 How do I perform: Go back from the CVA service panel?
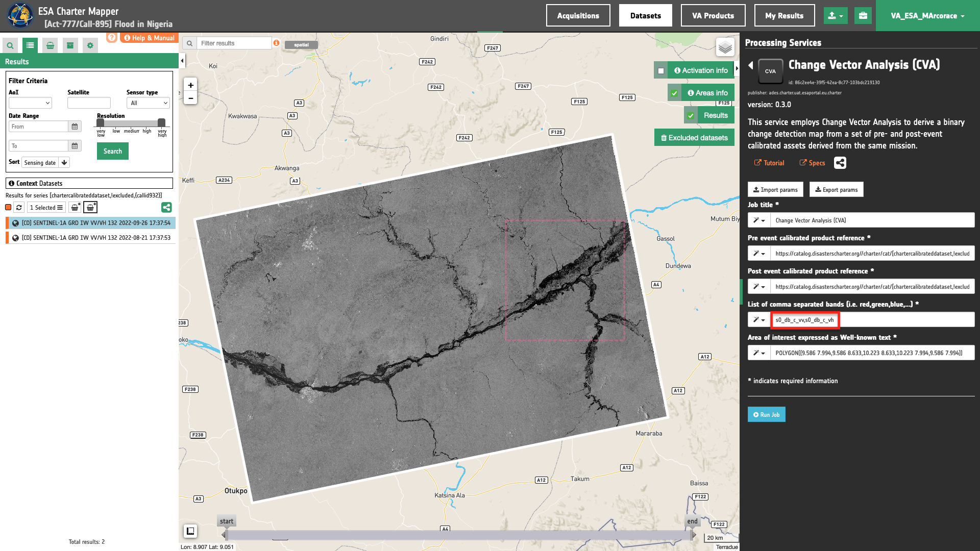click(751, 65)
